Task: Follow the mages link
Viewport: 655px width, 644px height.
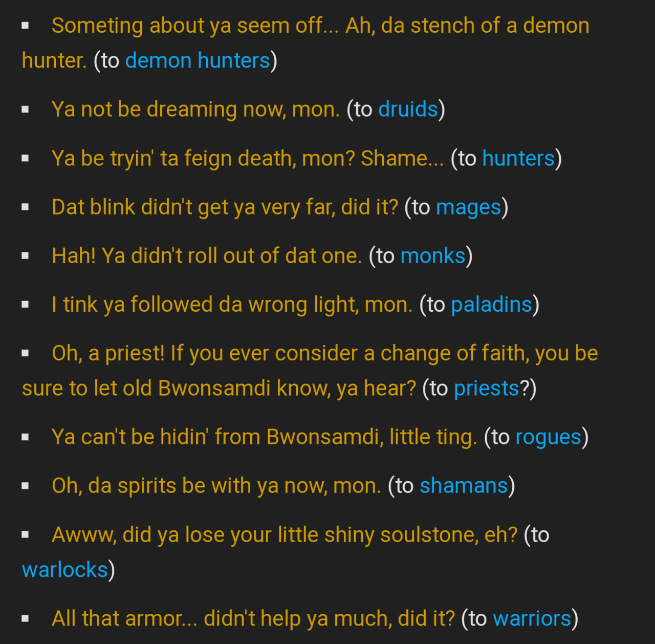Action: 468,207
